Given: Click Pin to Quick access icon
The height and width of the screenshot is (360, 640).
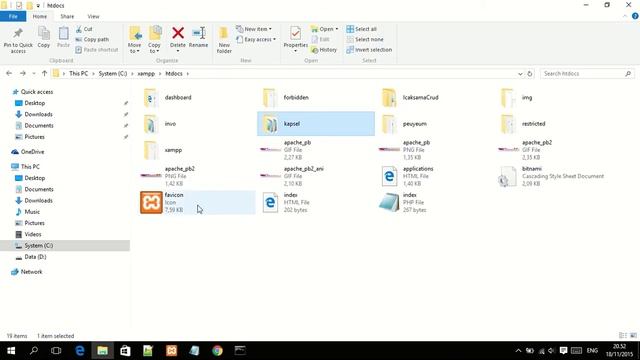Looking at the screenshot, I should coord(18,40).
